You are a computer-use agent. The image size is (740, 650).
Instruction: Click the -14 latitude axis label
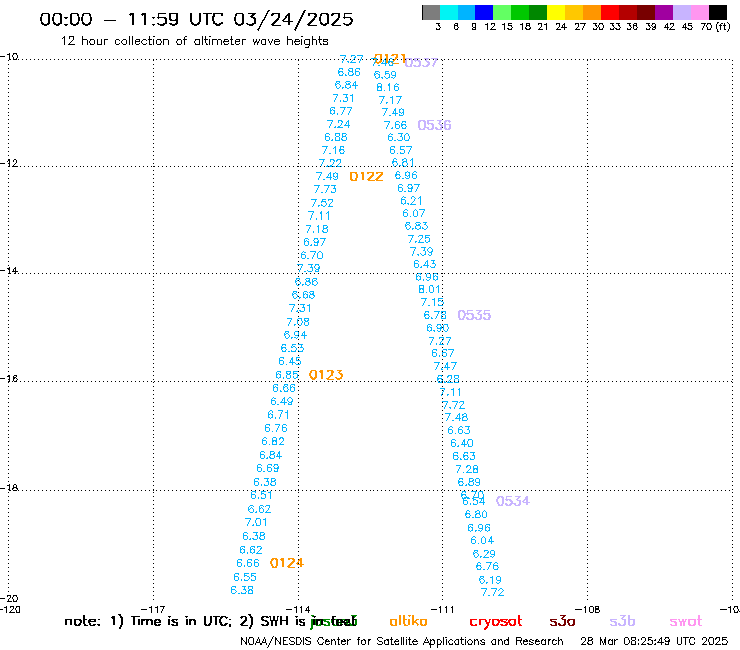(9, 270)
